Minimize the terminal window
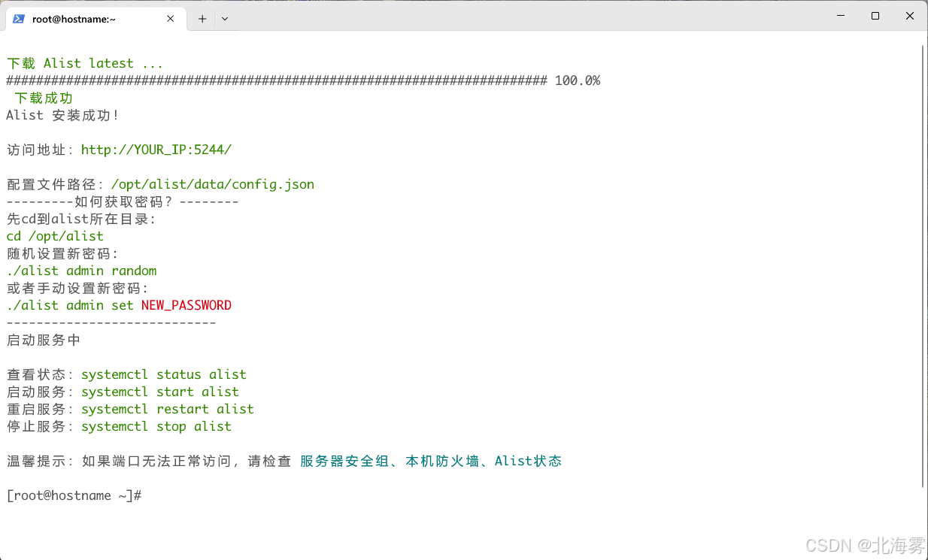This screenshot has height=560, width=928. (x=841, y=16)
